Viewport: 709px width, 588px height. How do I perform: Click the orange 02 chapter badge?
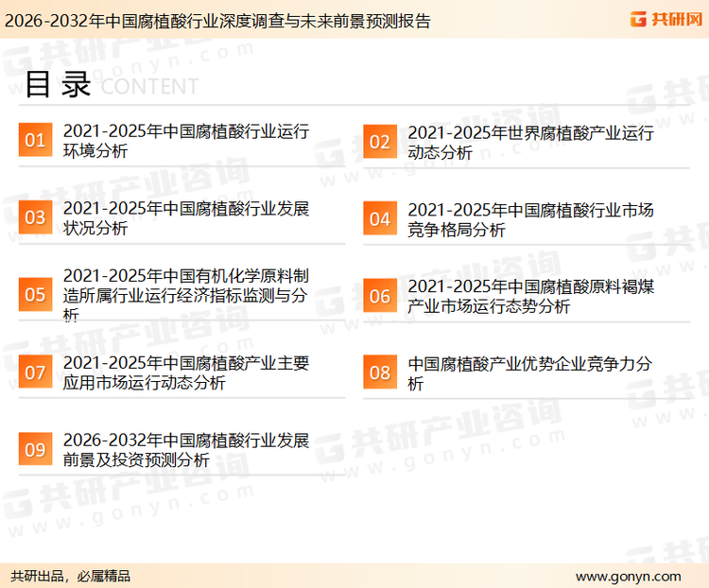point(380,142)
